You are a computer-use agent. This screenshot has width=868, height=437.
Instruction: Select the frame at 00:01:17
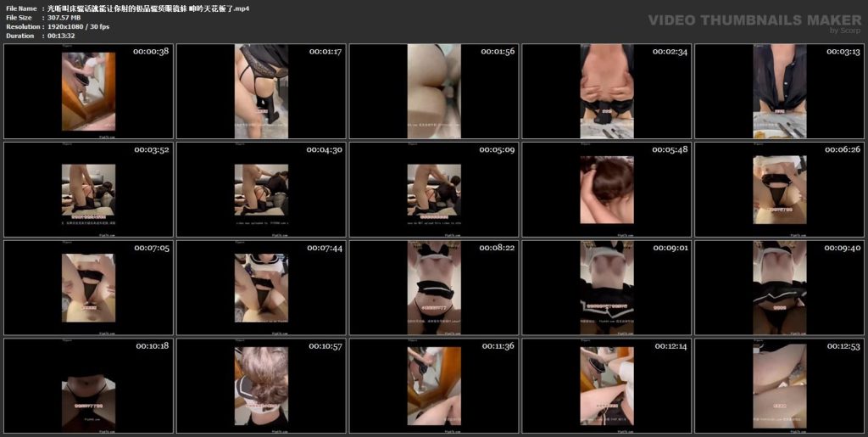point(261,91)
